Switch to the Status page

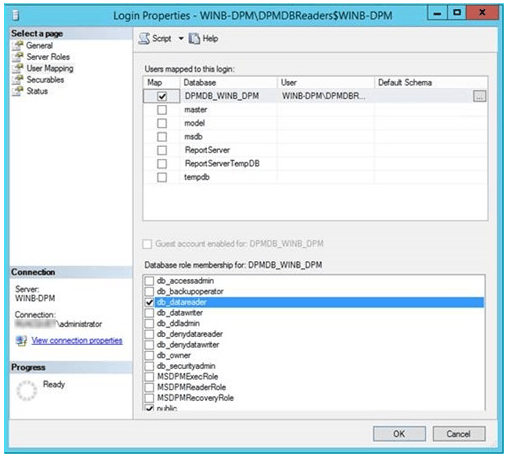(37, 91)
